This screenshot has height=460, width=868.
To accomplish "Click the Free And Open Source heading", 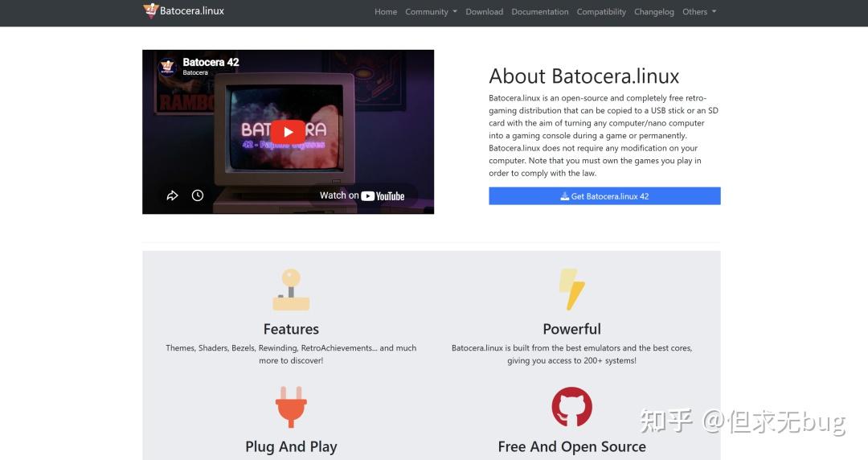I will coord(572,446).
